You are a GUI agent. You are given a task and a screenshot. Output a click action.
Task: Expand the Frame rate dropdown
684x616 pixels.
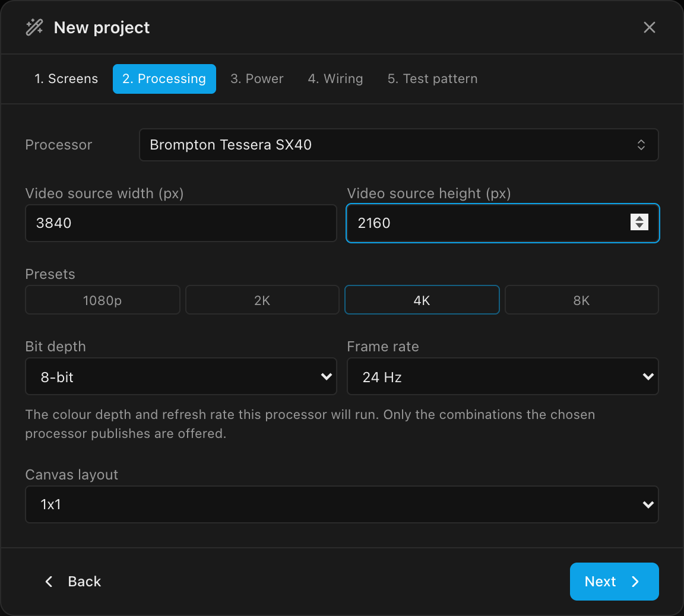pyautogui.click(x=502, y=377)
